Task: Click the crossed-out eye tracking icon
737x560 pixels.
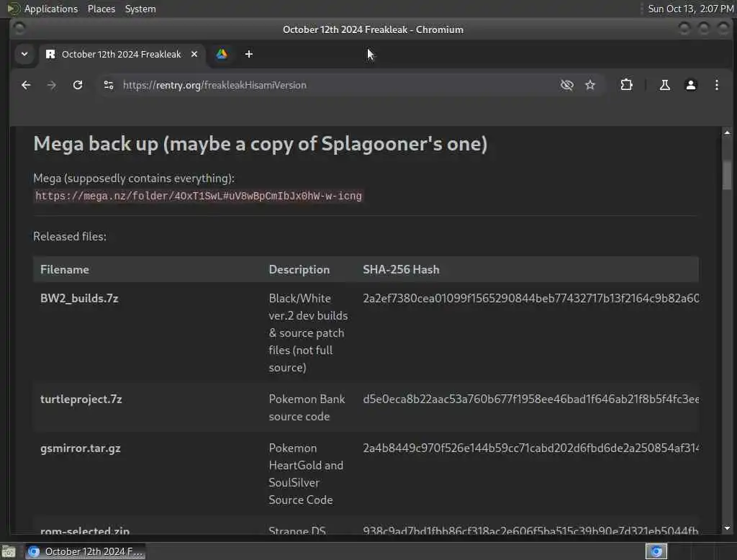Action: coord(567,85)
